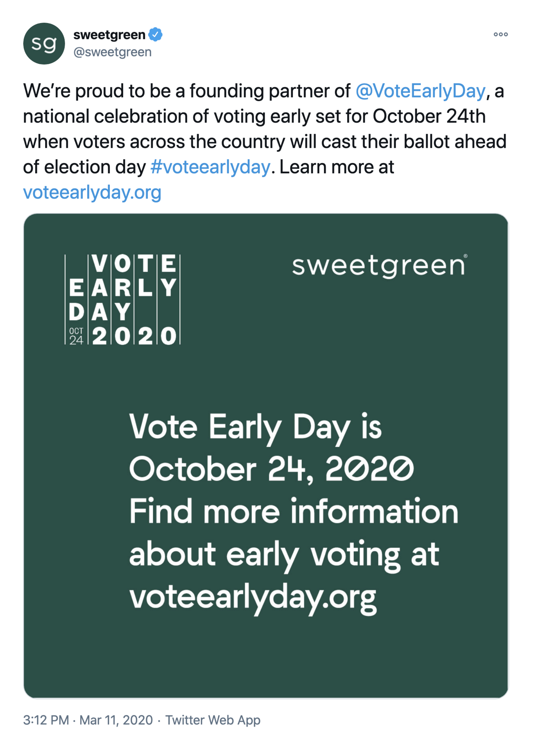The width and height of the screenshot is (533, 756).
Task: Open the voteearlyday.org link in tweet text
Action: [x=92, y=193]
